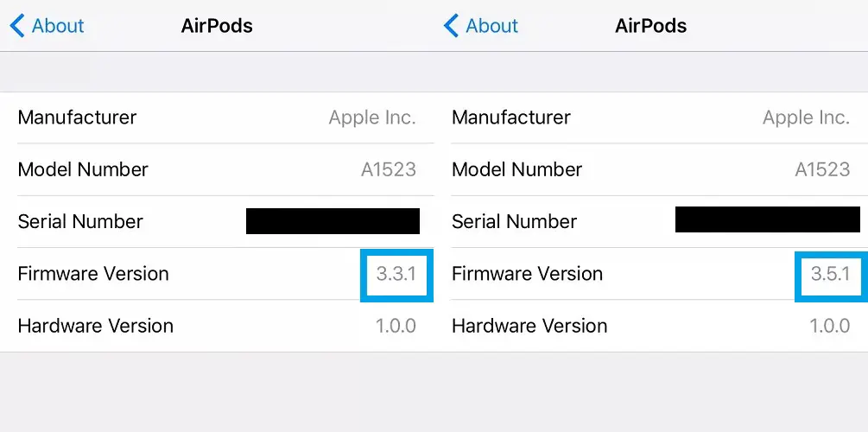This screenshot has width=868, height=432.
Task: Select the Manufacturer label in the right screenshot
Action: [510, 118]
